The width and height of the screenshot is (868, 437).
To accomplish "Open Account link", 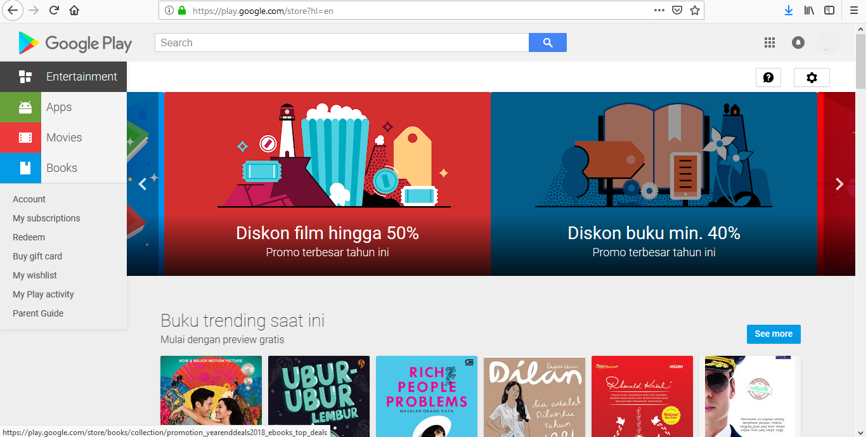I will (x=29, y=199).
